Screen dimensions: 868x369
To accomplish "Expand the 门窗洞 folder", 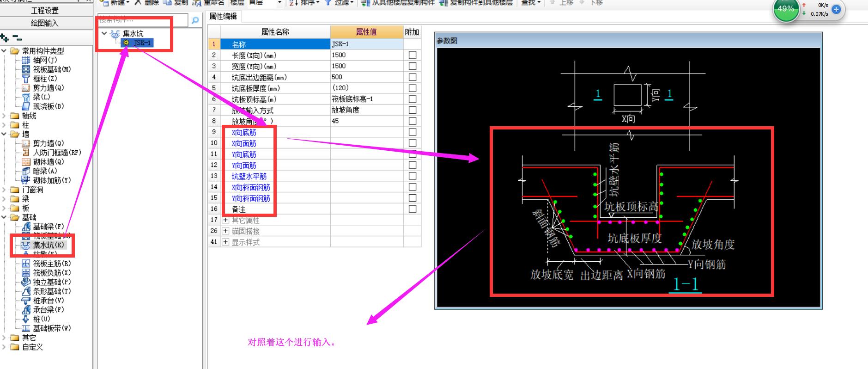I will pyautogui.click(x=4, y=190).
